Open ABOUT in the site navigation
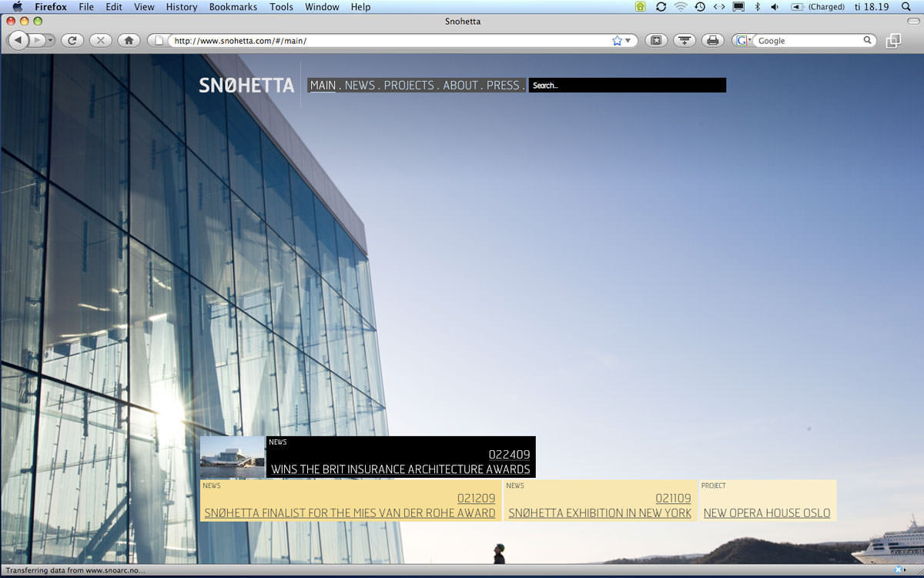The height and width of the screenshot is (578, 924). [x=460, y=86]
